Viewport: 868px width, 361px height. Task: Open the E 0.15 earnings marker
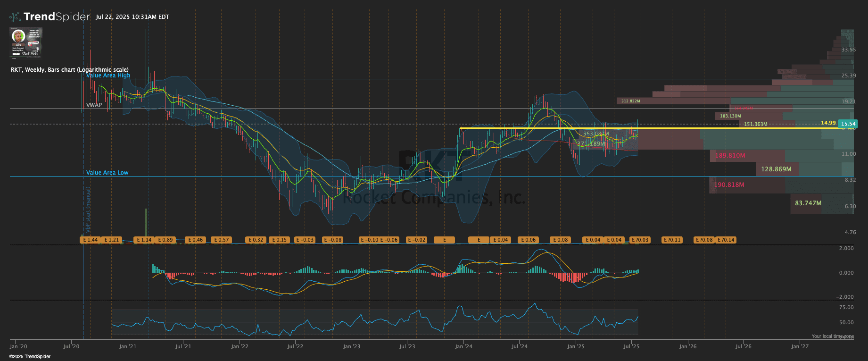coord(279,240)
